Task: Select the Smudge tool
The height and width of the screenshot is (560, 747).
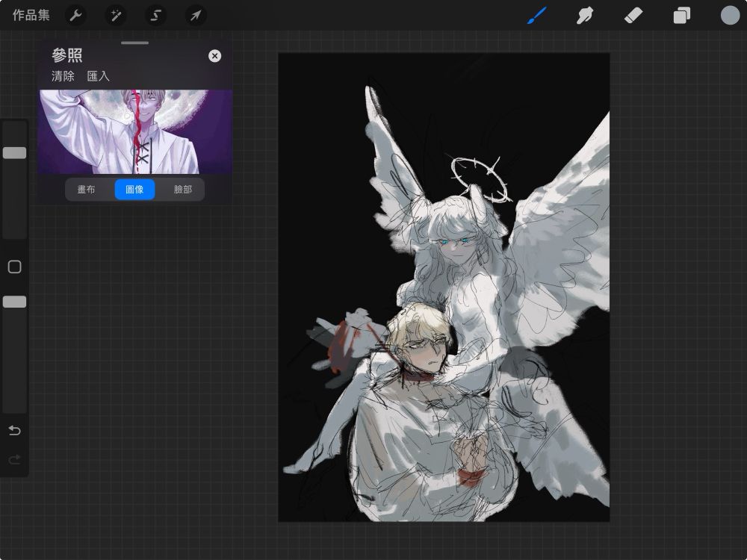Action: (x=585, y=15)
